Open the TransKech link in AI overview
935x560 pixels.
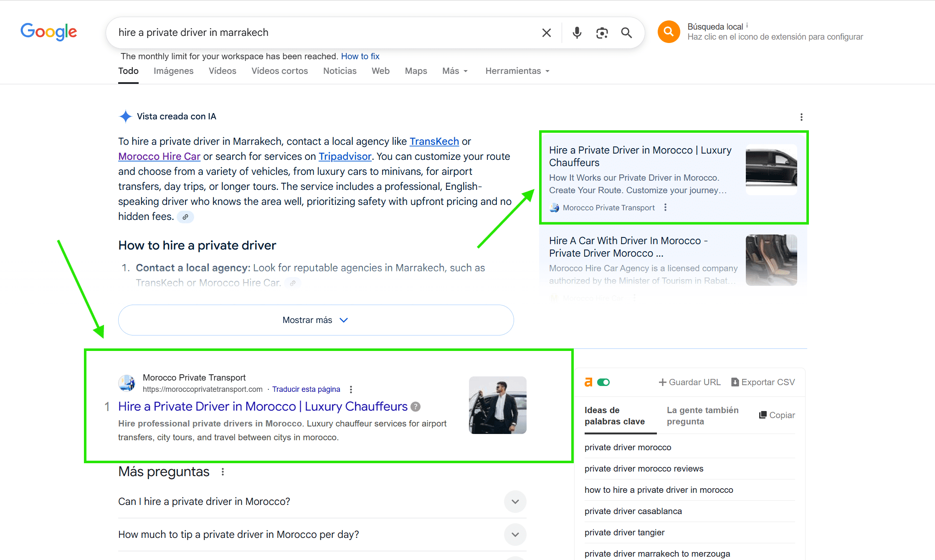tap(434, 141)
